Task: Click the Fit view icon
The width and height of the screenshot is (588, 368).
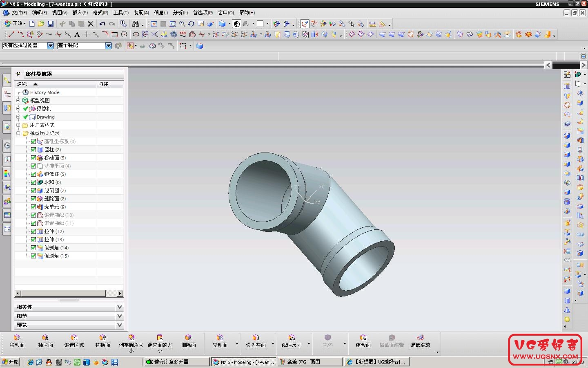Action: tap(154, 24)
